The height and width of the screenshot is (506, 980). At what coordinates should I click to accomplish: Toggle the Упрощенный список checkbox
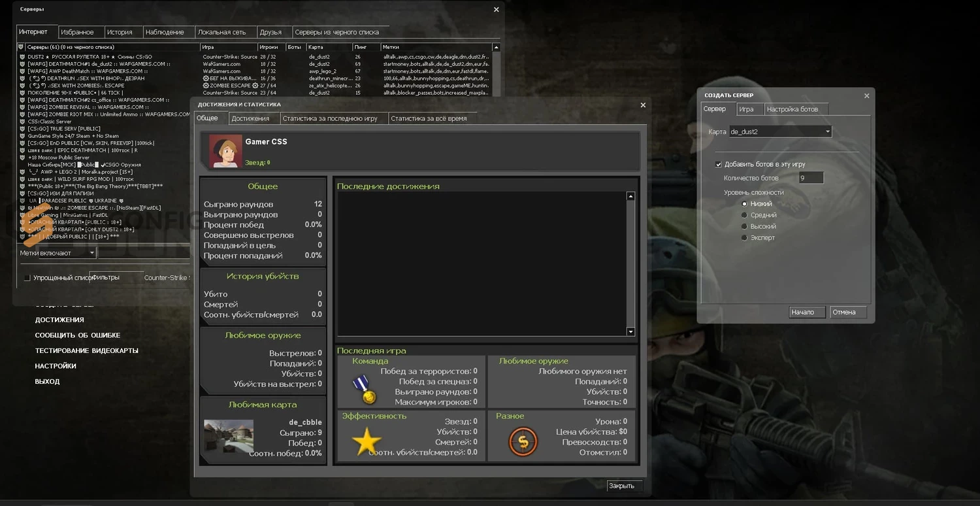point(27,277)
